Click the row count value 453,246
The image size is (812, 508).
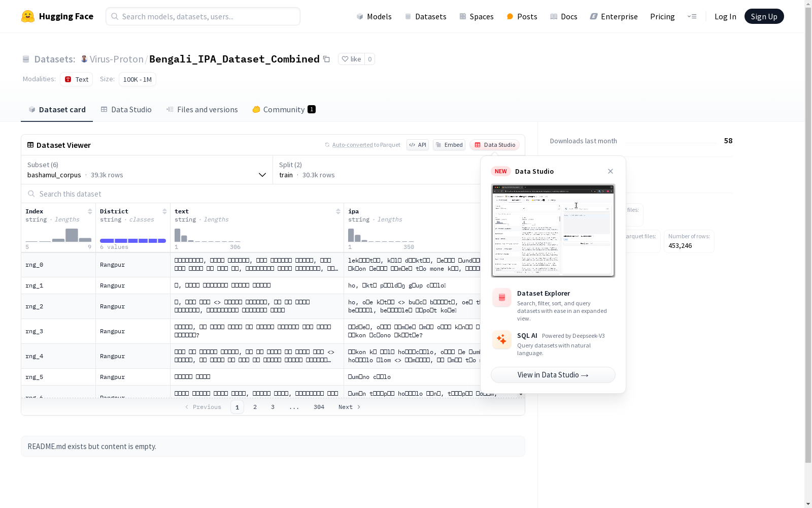click(x=680, y=245)
